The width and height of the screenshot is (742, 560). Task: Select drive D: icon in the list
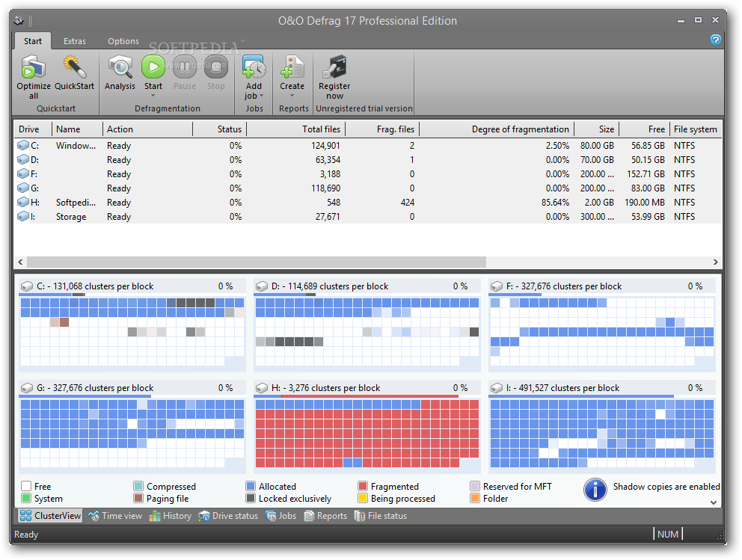(23, 159)
